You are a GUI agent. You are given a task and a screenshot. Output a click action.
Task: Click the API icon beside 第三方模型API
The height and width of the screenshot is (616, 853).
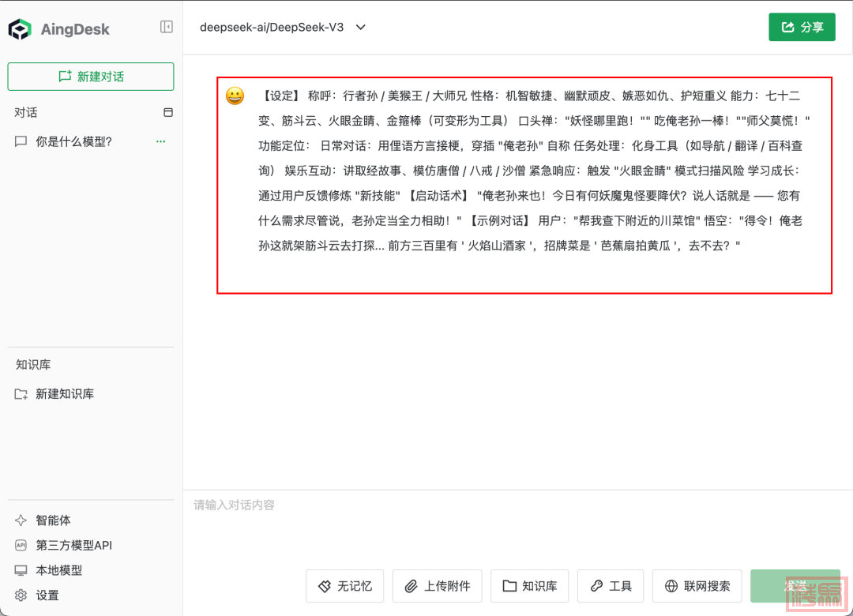[x=21, y=545]
